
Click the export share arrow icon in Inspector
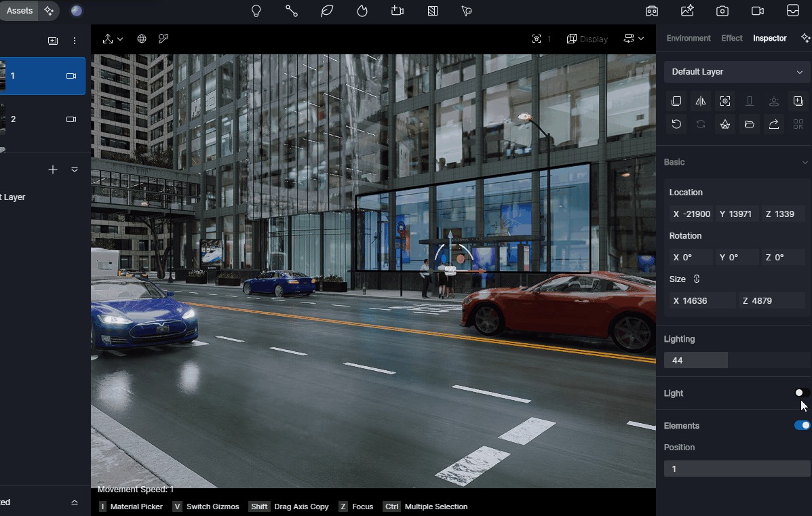click(774, 124)
